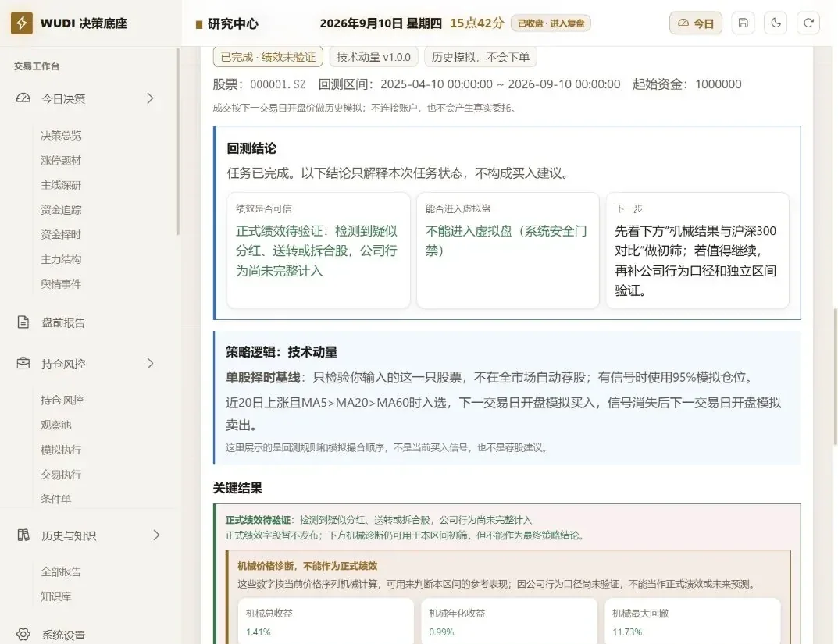
Task: Expand the 历史与知识 chevron
Action: (x=156, y=535)
